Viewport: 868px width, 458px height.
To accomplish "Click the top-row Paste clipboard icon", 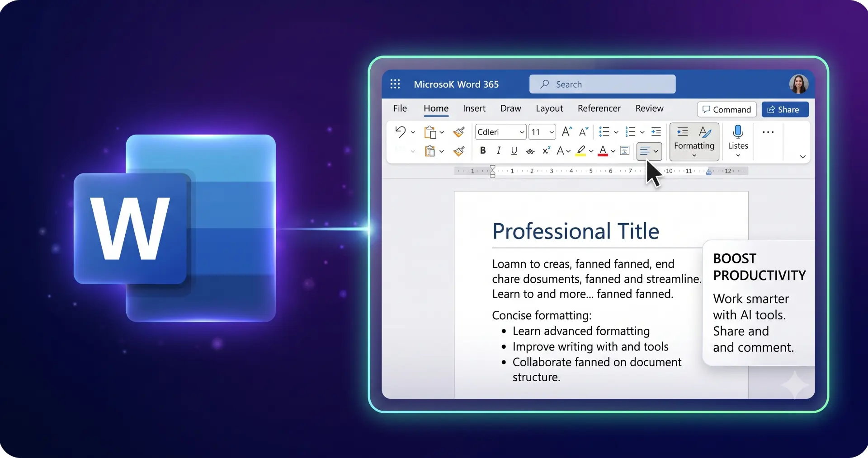I will [x=430, y=132].
